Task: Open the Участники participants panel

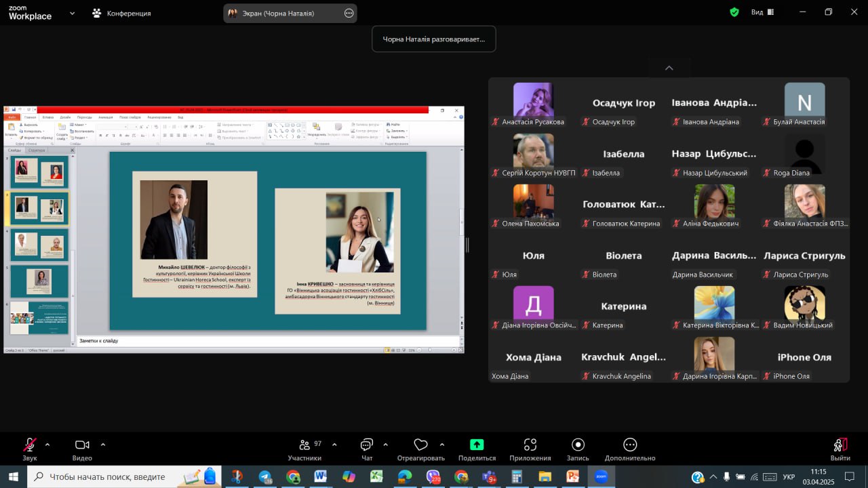Action: pos(304,445)
